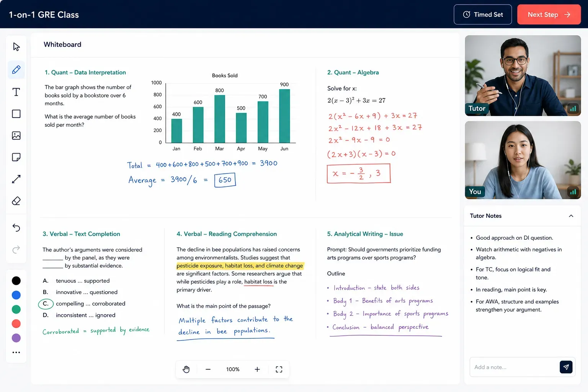
Task: Click heading 5. Analytical Writing – Issue
Action: [x=365, y=234]
